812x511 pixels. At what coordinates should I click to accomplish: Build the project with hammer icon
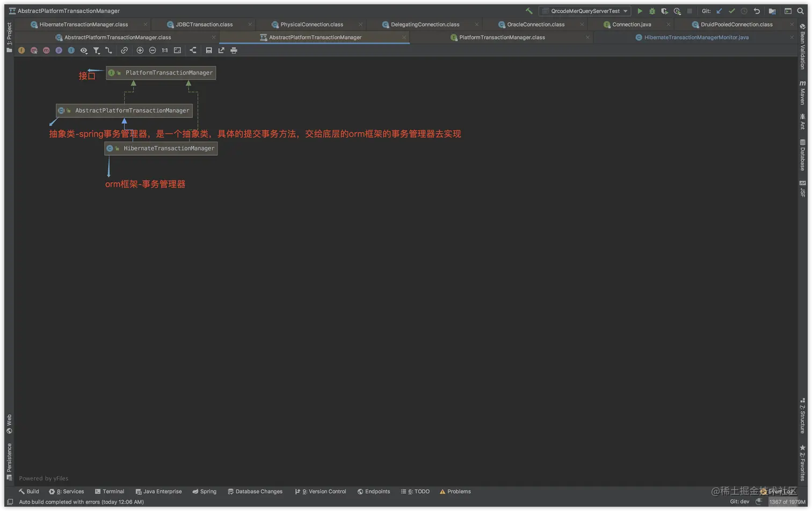(529, 11)
